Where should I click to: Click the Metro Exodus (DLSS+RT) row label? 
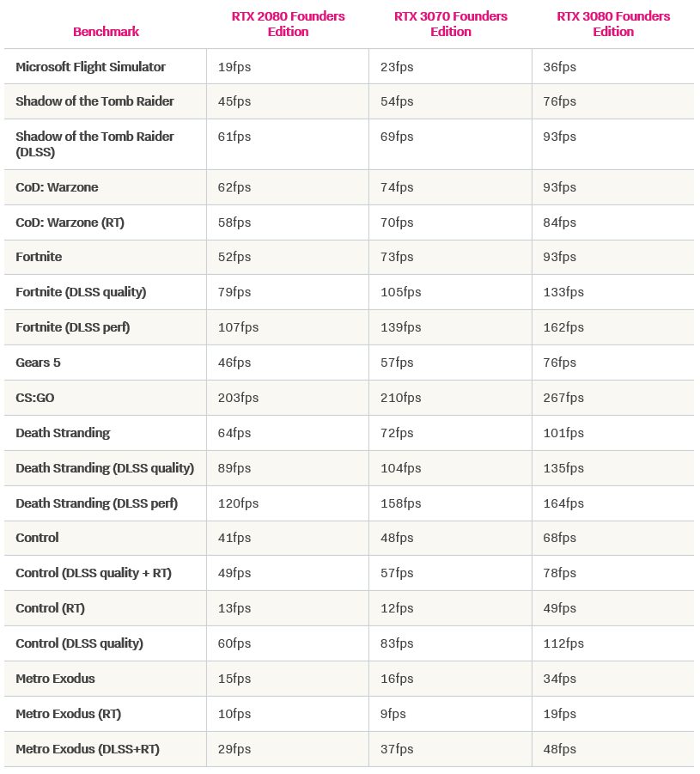[88, 749]
